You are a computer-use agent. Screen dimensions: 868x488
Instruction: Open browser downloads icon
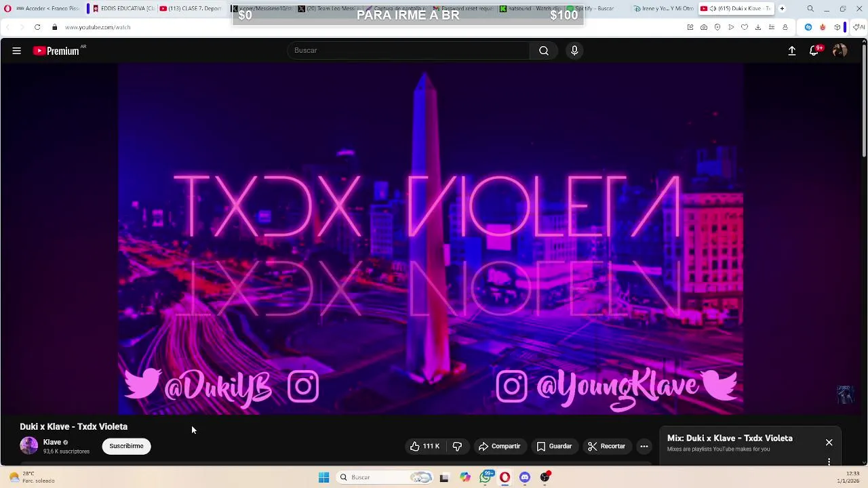point(758,27)
